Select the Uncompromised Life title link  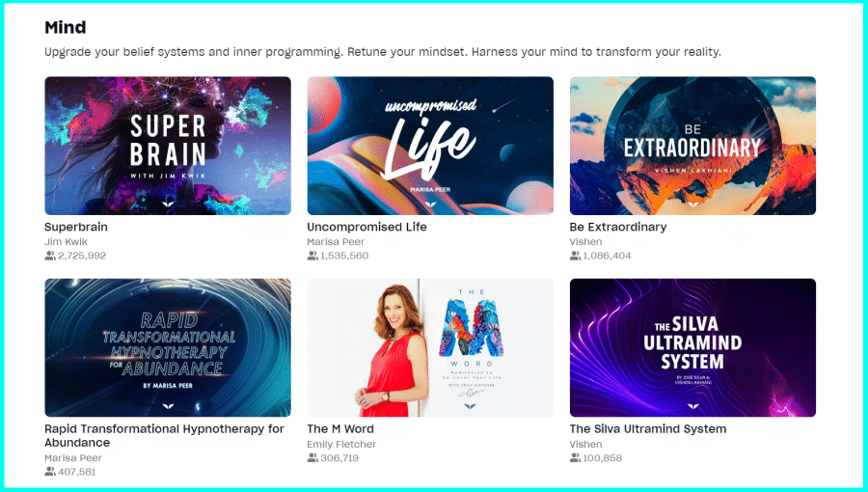(366, 227)
